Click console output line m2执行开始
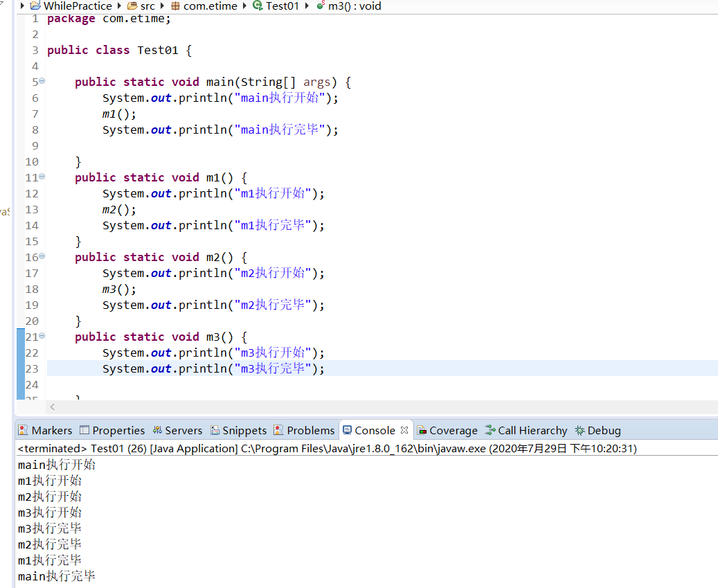718x588 pixels. tap(50, 497)
